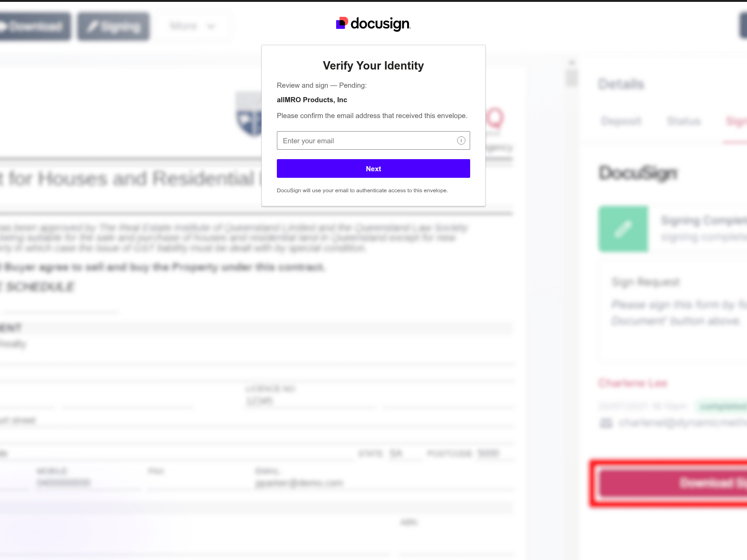
Task: Click the blurred 'Charlene Lee' name in sidebar
Action: coord(633,383)
